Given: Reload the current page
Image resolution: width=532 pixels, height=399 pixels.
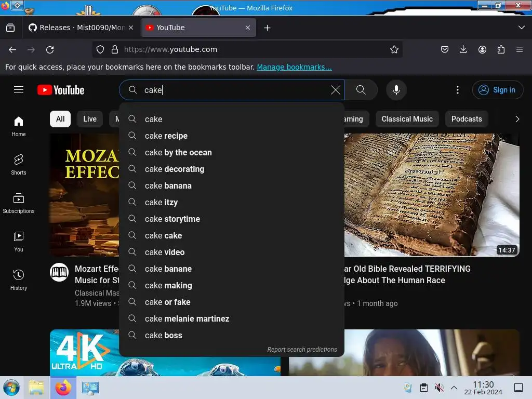Looking at the screenshot, I should coord(50,49).
